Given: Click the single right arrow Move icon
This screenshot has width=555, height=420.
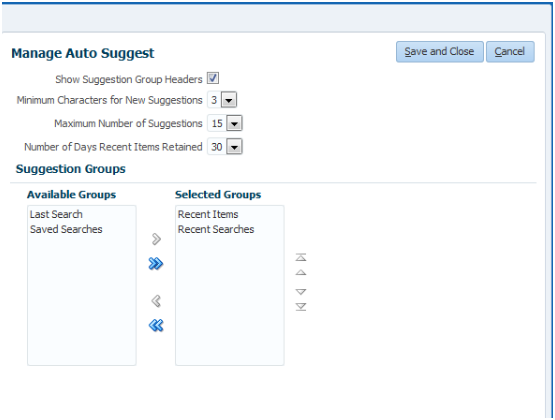Looking at the screenshot, I should click(x=156, y=239).
